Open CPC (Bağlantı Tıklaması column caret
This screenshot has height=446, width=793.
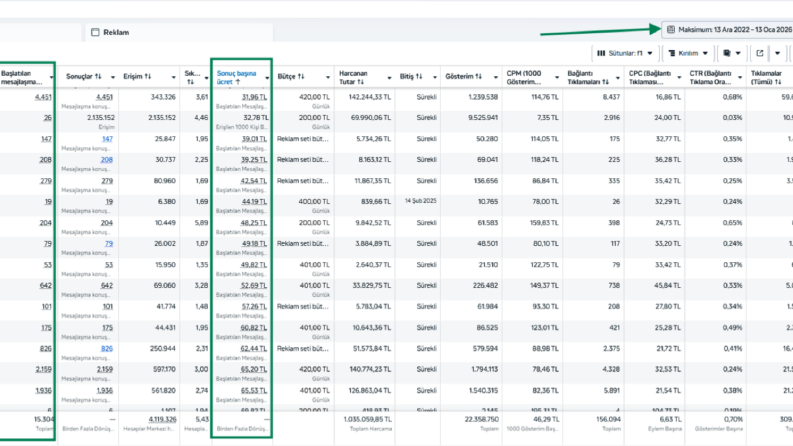[679, 77]
